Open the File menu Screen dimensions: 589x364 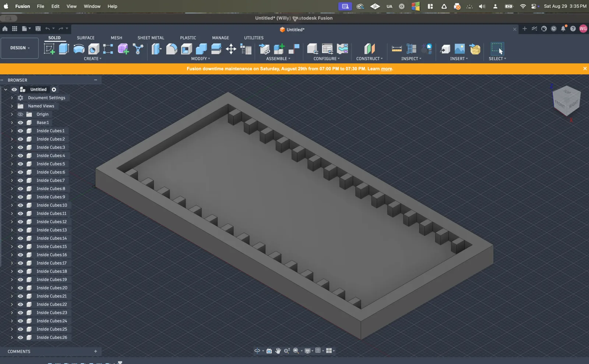click(40, 6)
